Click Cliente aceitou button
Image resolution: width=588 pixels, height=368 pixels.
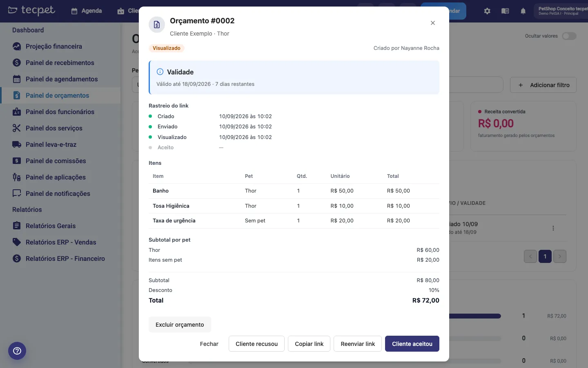click(412, 344)
